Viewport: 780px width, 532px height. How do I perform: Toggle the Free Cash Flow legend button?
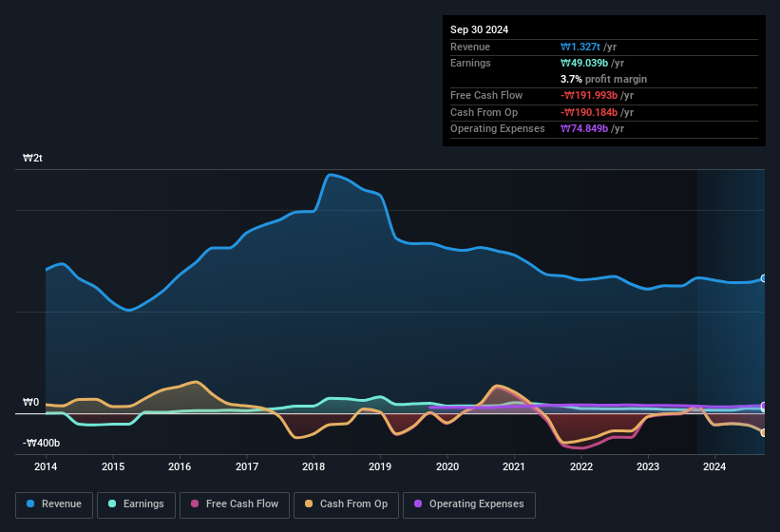pos(235,504)
